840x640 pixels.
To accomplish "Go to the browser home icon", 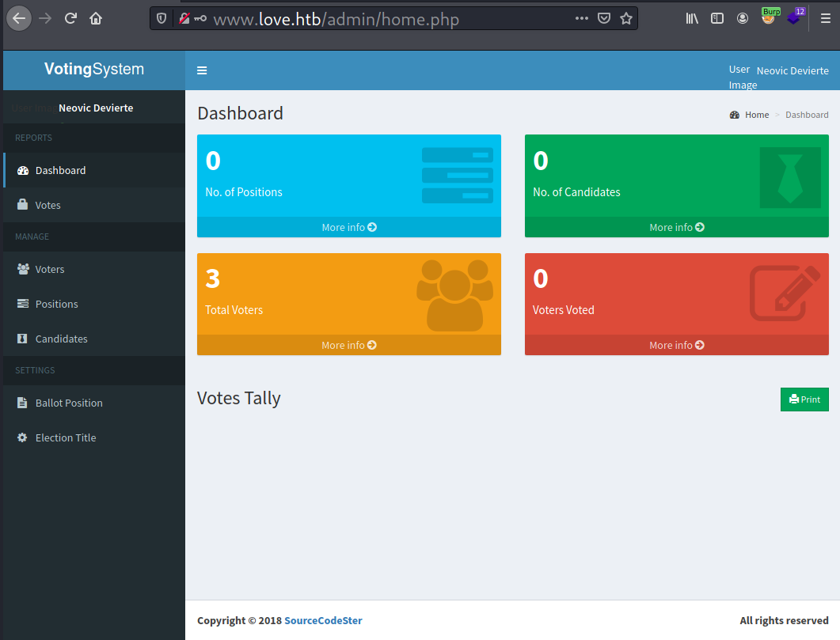I will [96, 18].
